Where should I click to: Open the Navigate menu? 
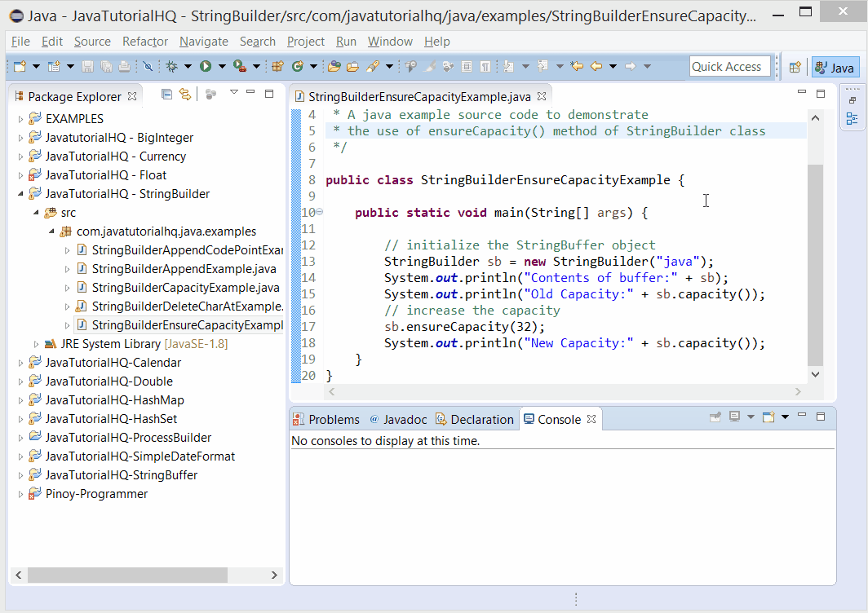point(203,42)
